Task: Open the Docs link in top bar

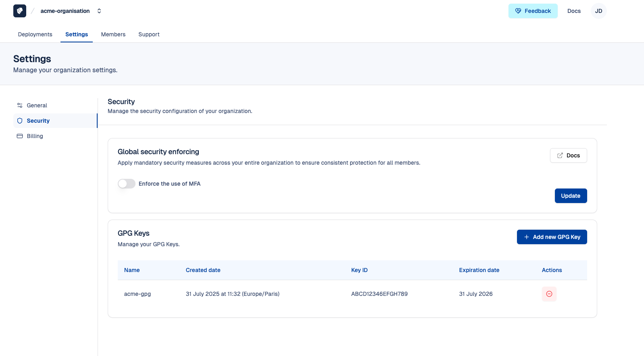Action: coord(574,11)
